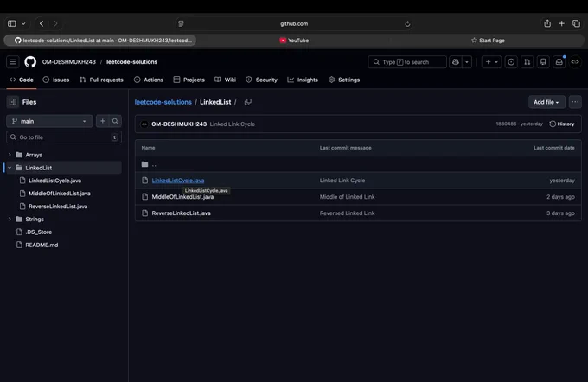Open the issues icon in header

(511, 62)
